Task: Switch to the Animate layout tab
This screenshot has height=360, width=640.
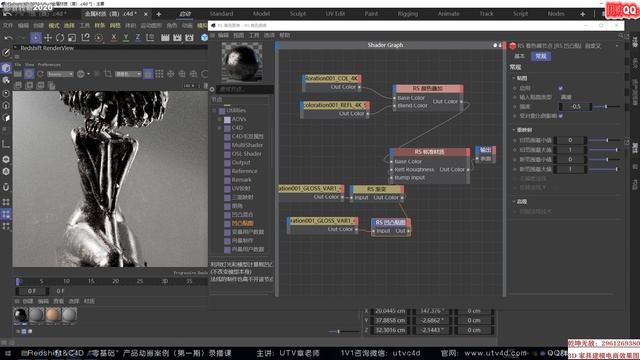Action: tap(448, 13)
